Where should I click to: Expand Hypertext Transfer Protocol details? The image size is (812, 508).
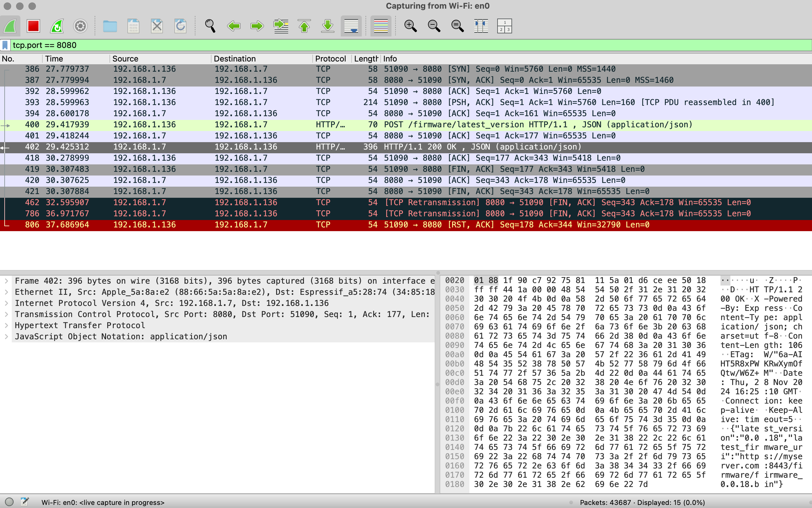[6, 325]
